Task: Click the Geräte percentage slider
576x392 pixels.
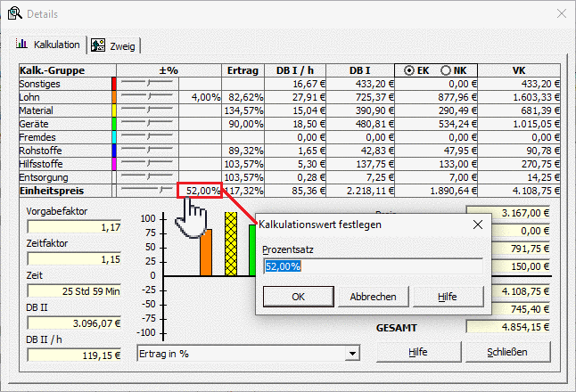Action: pyautogui.click(x=147, y=124)
